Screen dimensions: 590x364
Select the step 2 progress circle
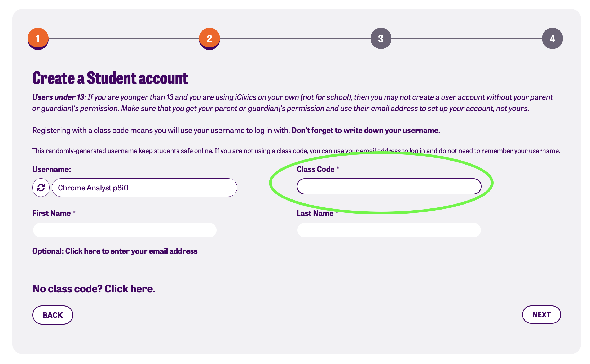coord(209,38)
